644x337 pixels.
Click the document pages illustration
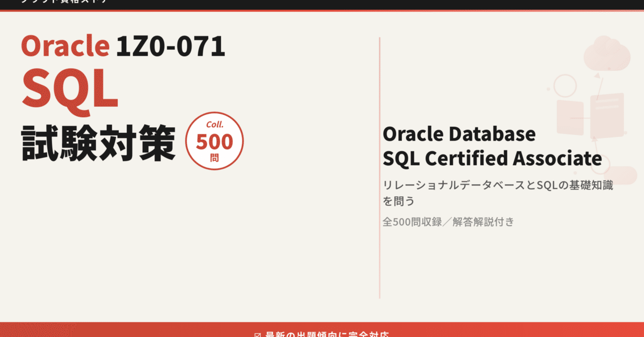(591, 116)
